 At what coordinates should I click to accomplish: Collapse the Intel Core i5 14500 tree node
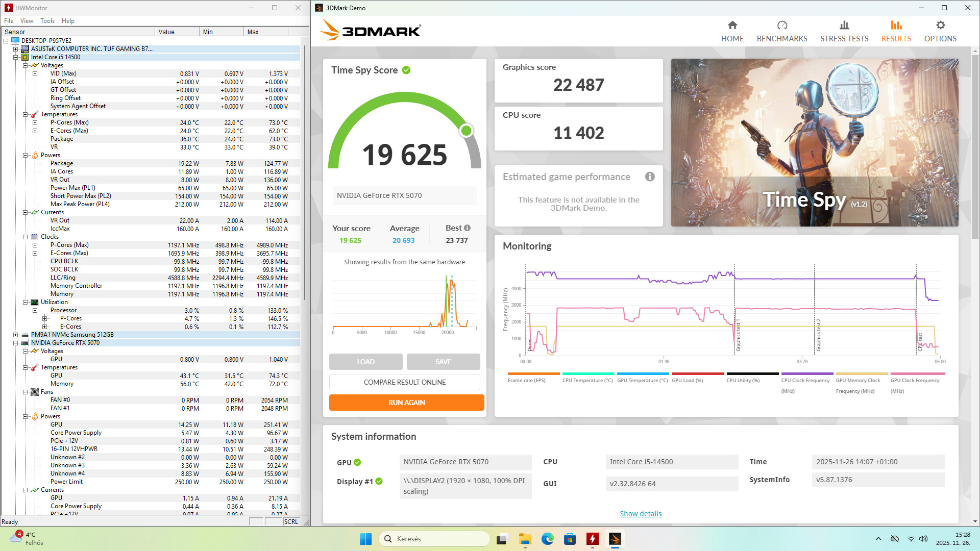pyautogui.click(x=16, y=57)
